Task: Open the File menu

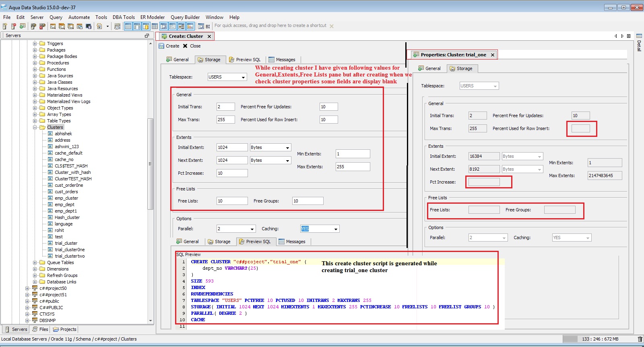Action: (7, 17)
